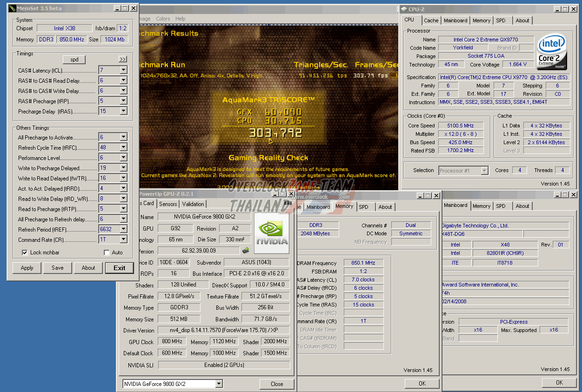Click the MemSet title bar app icon

12,8
